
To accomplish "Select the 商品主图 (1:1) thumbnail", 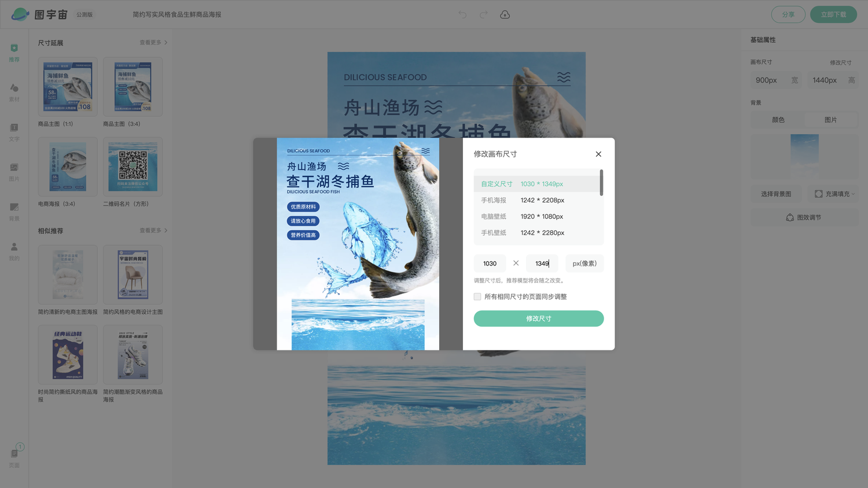I will (68, 87).
